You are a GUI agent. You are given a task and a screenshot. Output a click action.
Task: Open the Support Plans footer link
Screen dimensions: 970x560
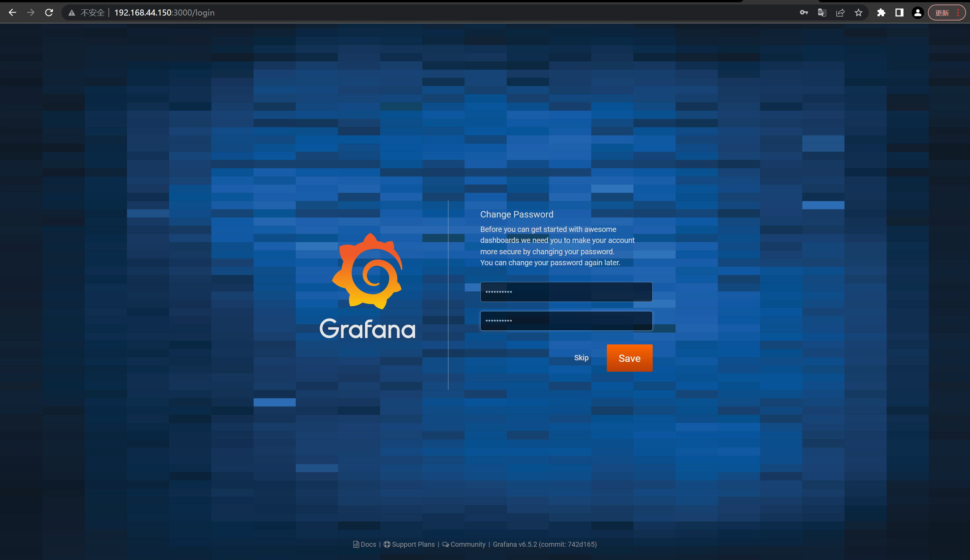tap(413, 544)
